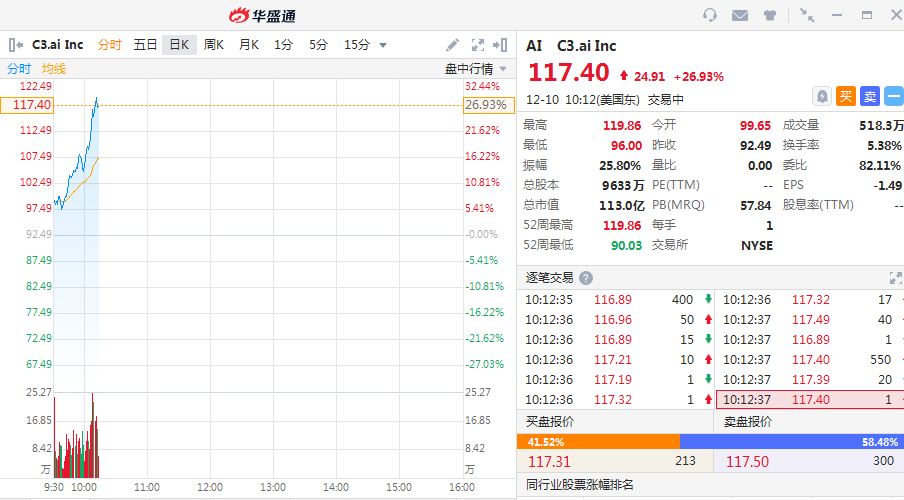Switch to the 五日 chart tab
904x500 pixels.
(145, 45)
